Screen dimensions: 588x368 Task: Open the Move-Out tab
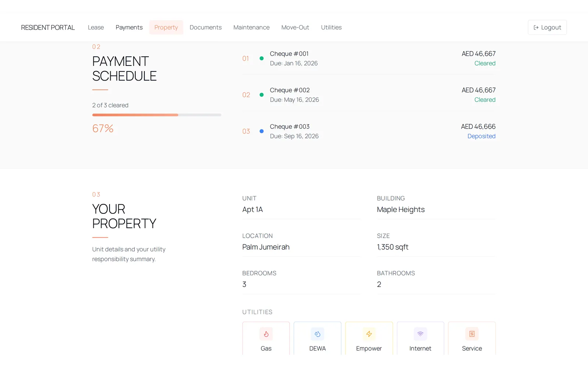[x=295, y=27]
